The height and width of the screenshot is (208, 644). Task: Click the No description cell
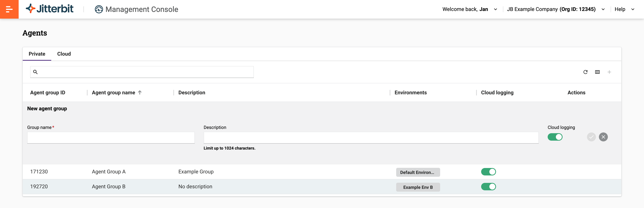coord(195,187)
